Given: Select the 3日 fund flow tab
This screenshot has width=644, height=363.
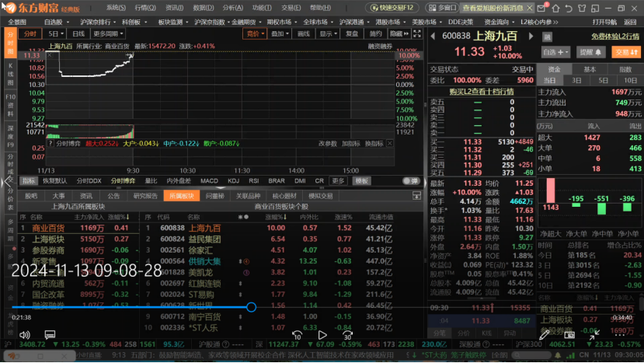Looking at the screenshot, I should [576, 80].
